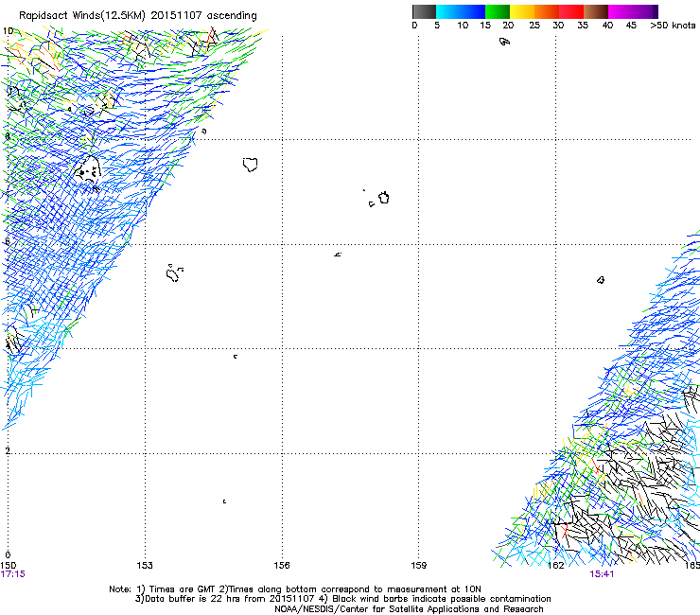The image size is (700, 615).
Task: Click the purple time label 15:41
Action: tap(602, 574)
